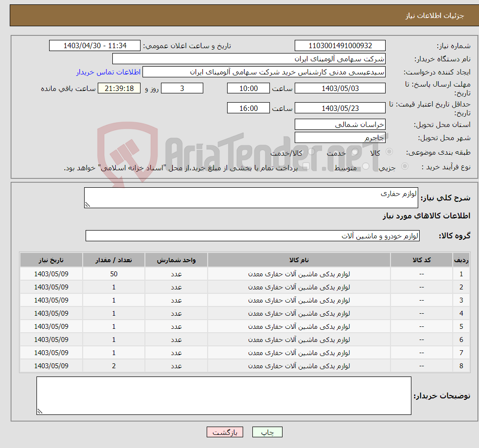Viewport: 479px width, 448px height.
Task: Select the کالا radio button
Action: [x=389, y=152]
